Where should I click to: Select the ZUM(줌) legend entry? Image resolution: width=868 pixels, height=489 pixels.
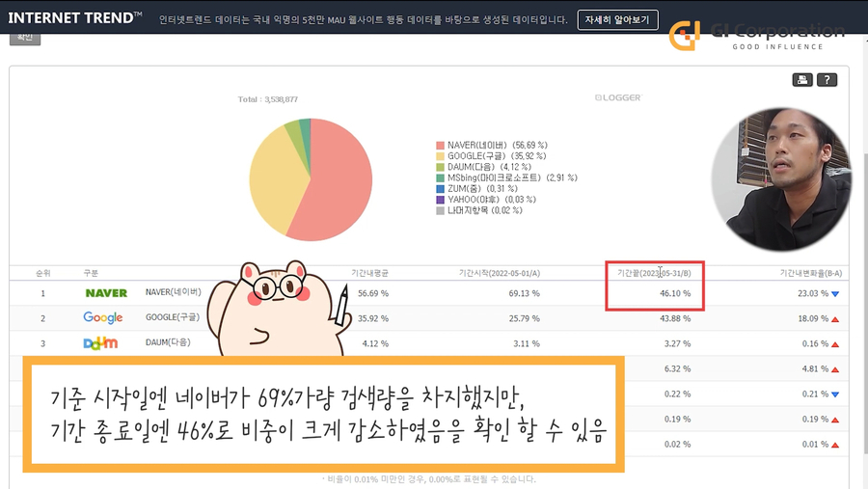tap(476, 189)
